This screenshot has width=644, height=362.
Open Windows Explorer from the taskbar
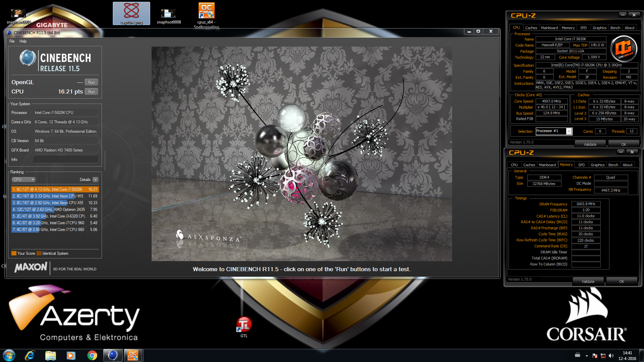point(51,355)
